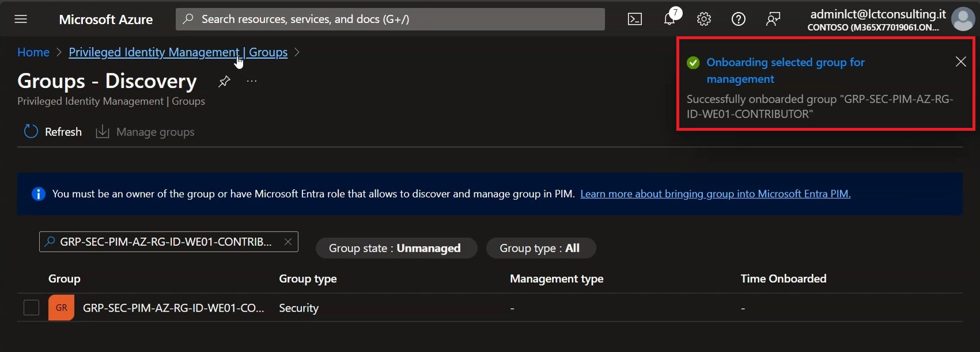Open the Help question mark icon

click(739, 19)
